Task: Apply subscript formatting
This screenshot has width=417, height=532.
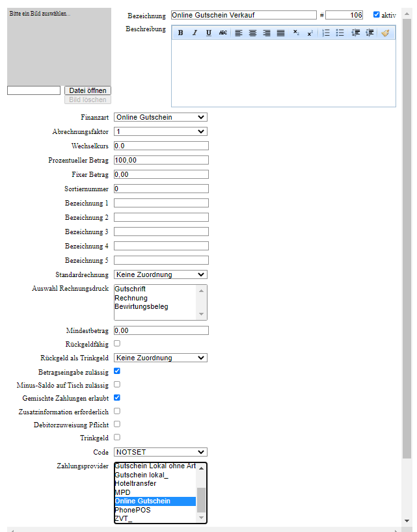Action: [296, 33]
